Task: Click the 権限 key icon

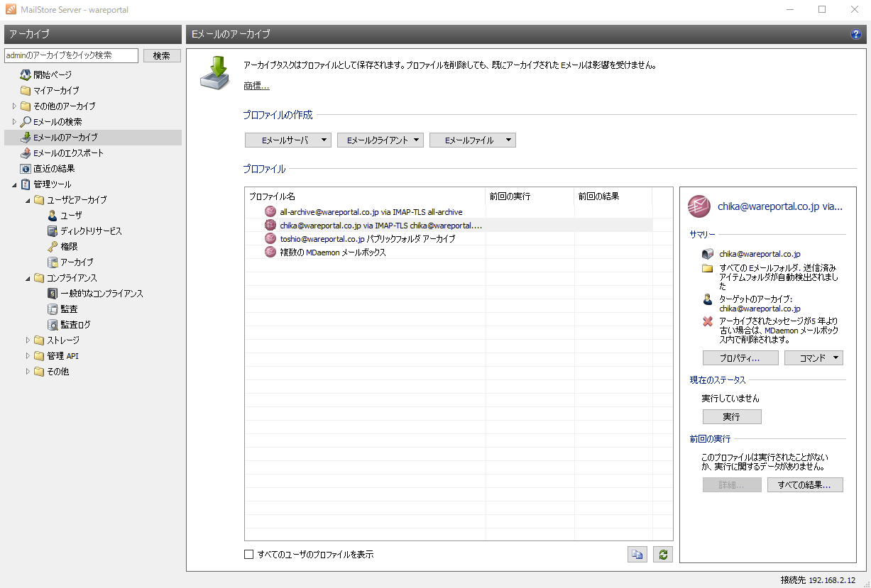Action: click(x=53, y=247)
